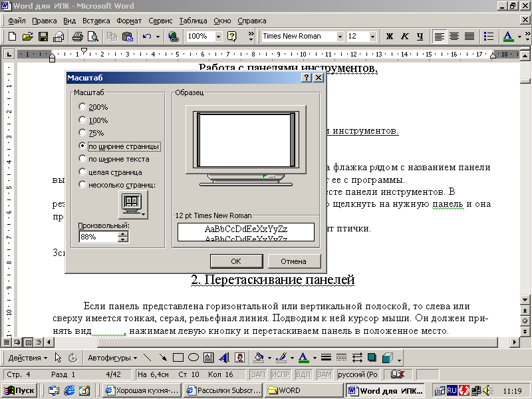Select the Rectangle drawing tool
The height and width of the screenshot is (399, 532).
click(178, 358)
